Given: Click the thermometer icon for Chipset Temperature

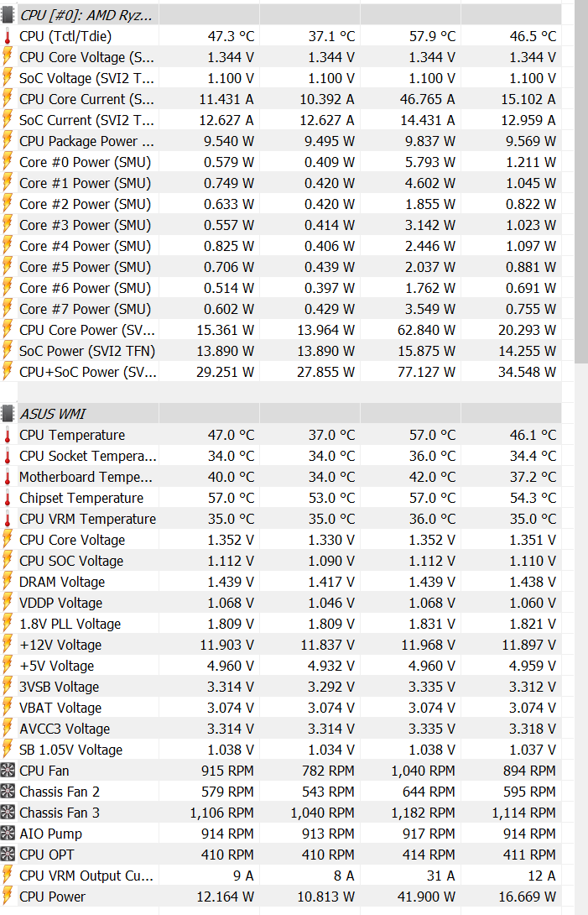Looking at the screenshot, I should click(8, 498).
